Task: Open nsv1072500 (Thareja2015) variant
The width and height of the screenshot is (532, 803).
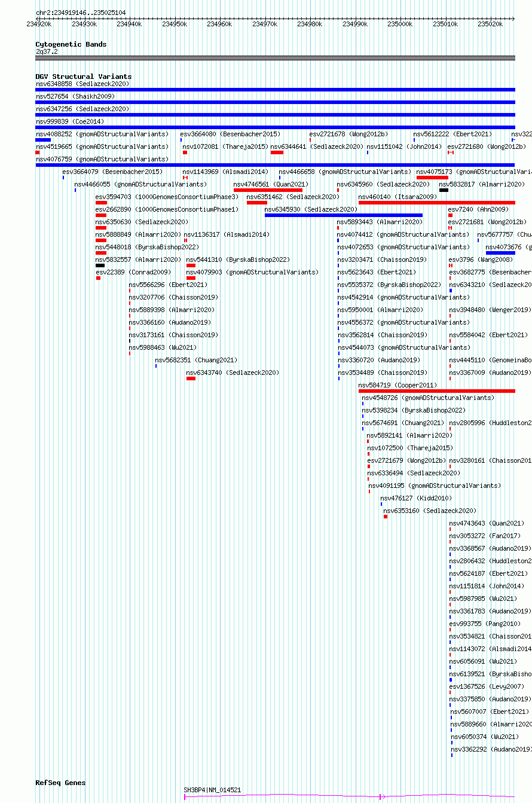Action: click(x=409, y=448)
